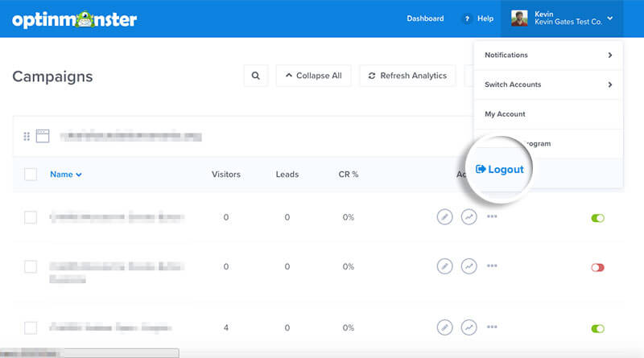
Task: Click the first campaign's blurred name
Action: pyautogui.click(x=117, y=217)
